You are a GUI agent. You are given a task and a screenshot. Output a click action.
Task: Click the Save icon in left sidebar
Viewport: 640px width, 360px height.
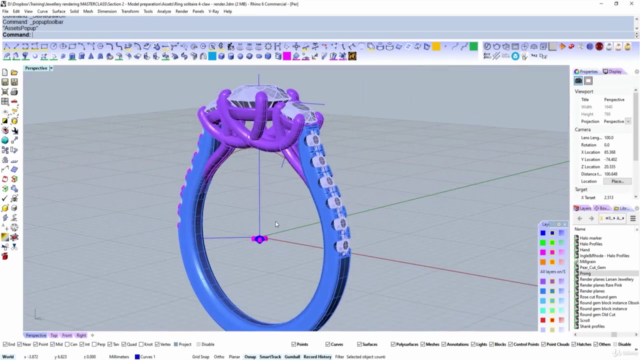(5, 82)
